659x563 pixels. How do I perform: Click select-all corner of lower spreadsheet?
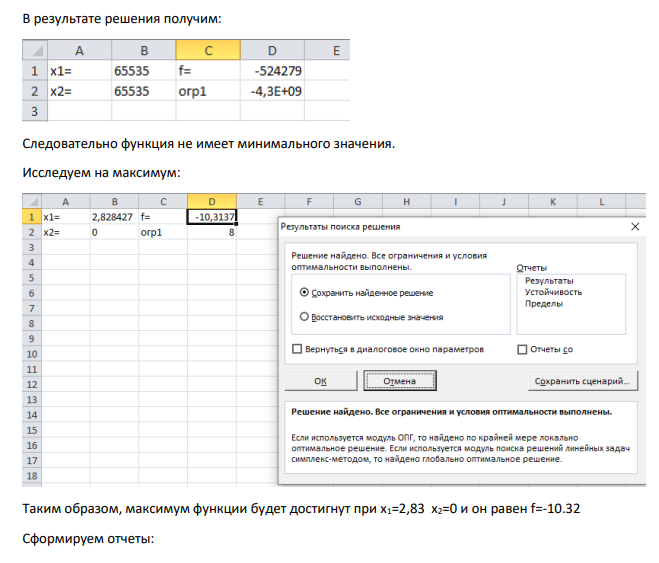pyautogui.click(x=32, y=202)
